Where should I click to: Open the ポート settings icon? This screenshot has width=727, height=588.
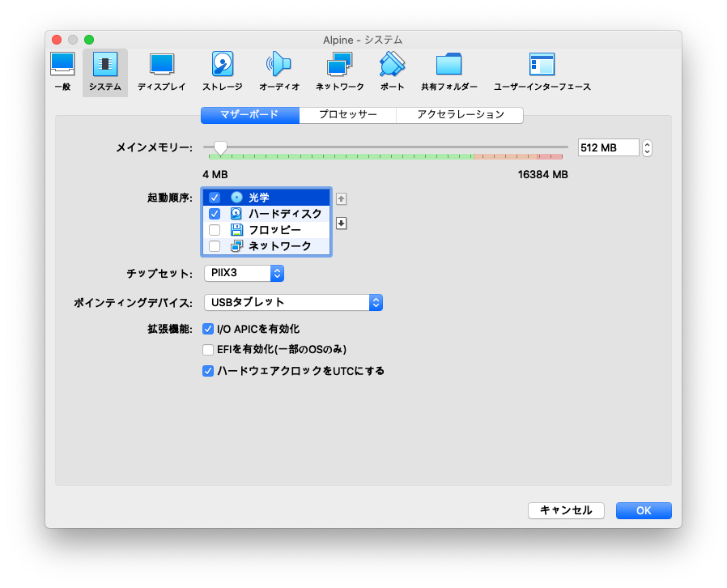393,72
